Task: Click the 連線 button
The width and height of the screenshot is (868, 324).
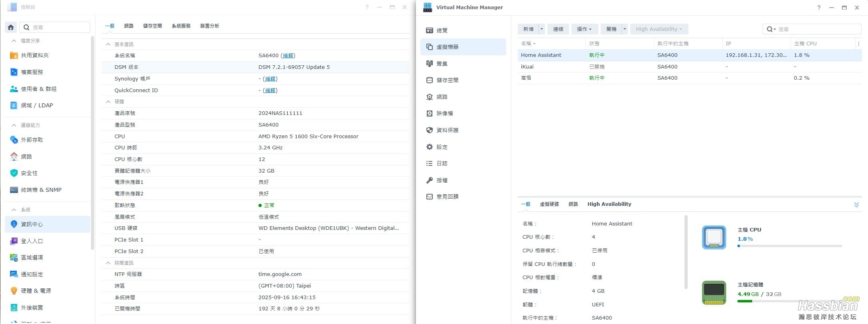Action: (x=558, y=29)
